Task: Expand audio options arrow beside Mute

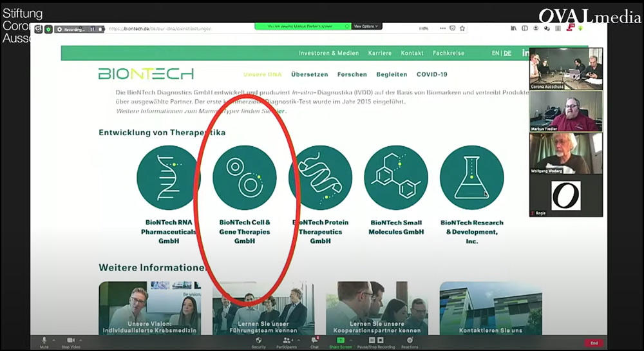Action: [x=54, y=339]
